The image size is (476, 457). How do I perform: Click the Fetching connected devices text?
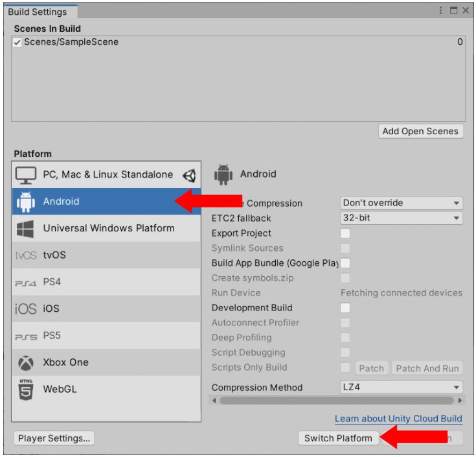(402, 293)
